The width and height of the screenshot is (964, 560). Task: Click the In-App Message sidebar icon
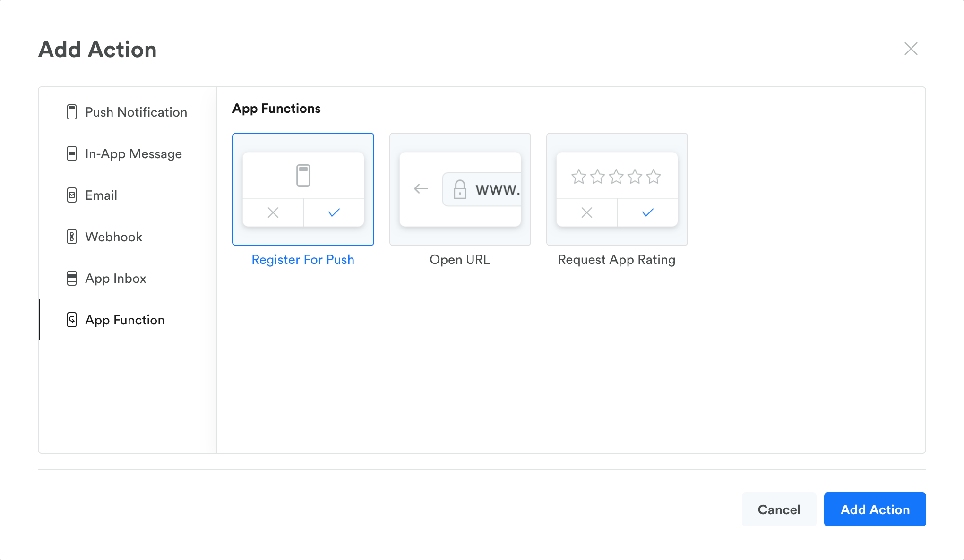(72, 154)
